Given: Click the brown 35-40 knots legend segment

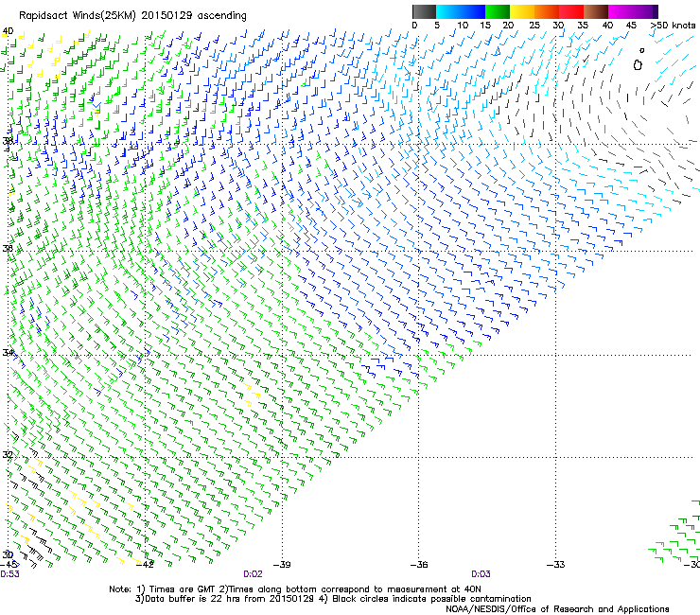Looking at the screenshot, I should tap(596, 11).
